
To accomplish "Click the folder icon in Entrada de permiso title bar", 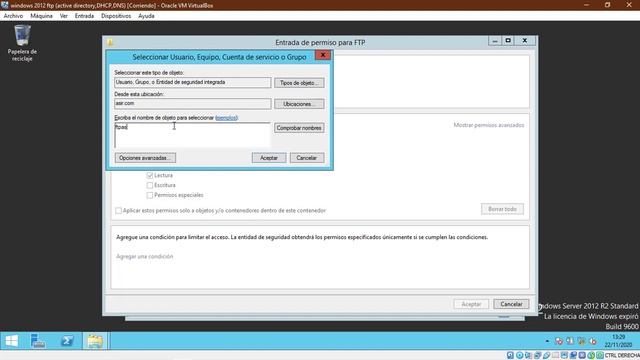I will (110, 42).
